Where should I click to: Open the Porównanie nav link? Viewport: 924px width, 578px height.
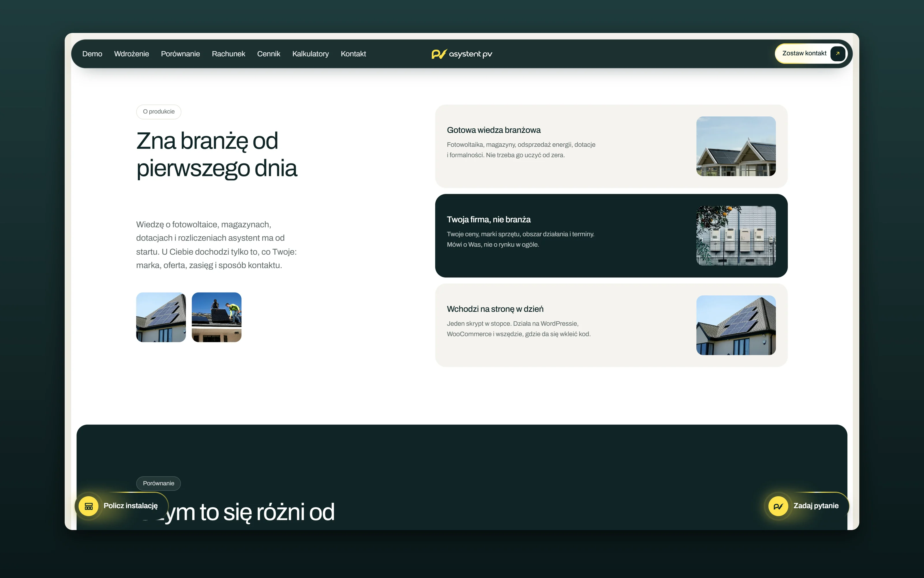click(x=180, y=54)
